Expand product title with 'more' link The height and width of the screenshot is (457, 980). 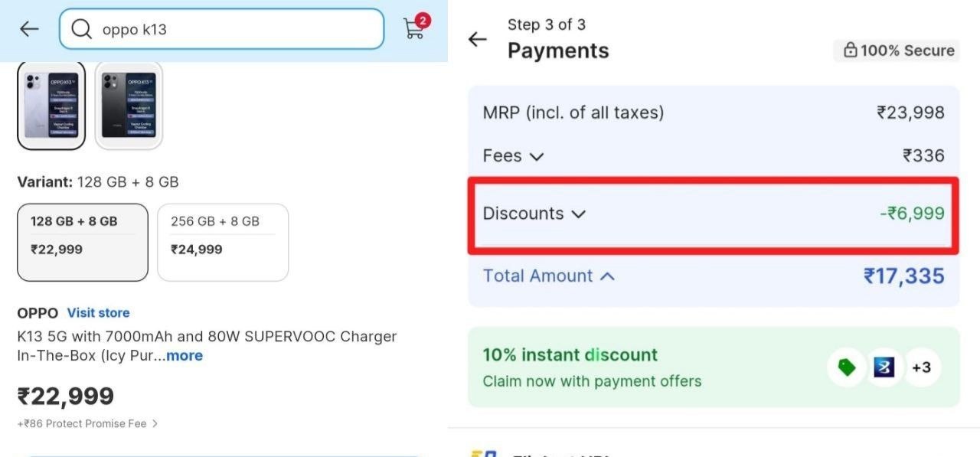[x=185, y=355]
